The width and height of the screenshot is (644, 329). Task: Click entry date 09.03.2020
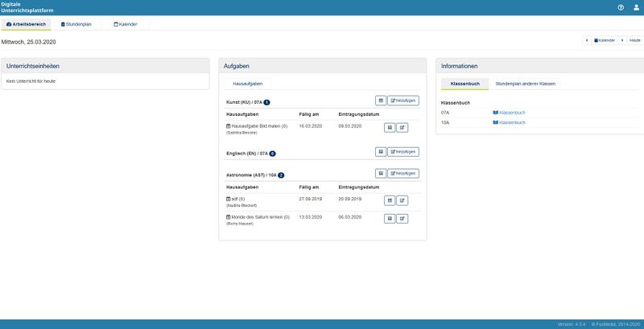350,126
